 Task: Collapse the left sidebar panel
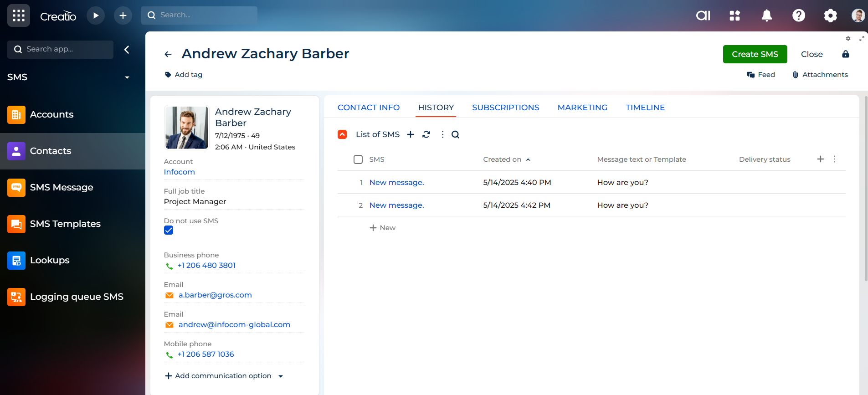[127, 50]
